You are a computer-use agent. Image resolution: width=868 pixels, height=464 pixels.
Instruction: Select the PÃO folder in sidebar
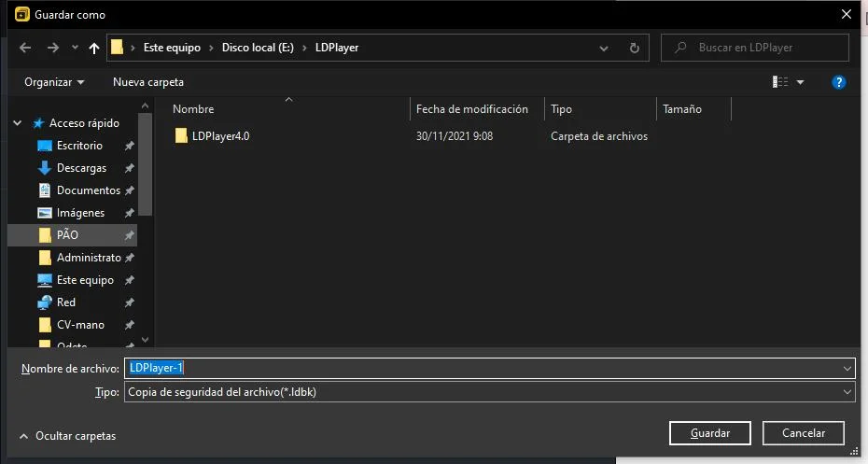click(73, 235)
